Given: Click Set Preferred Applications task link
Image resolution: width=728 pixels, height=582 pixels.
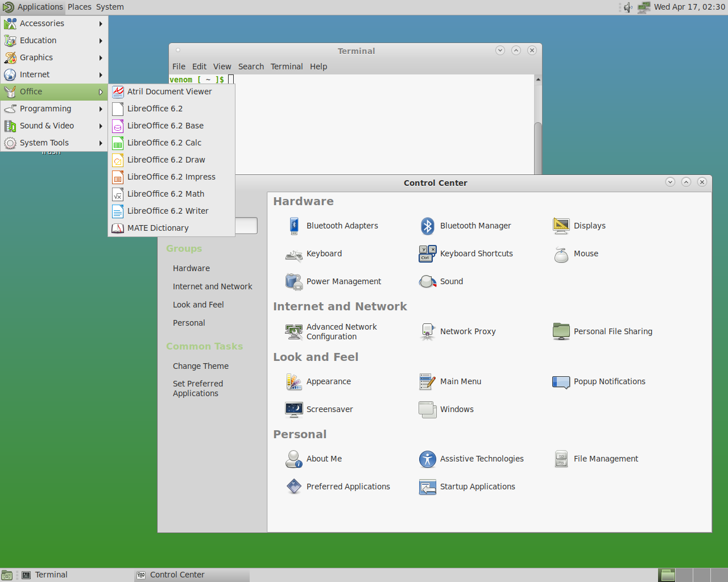Looking at the screenshot, I should point(198,389).
